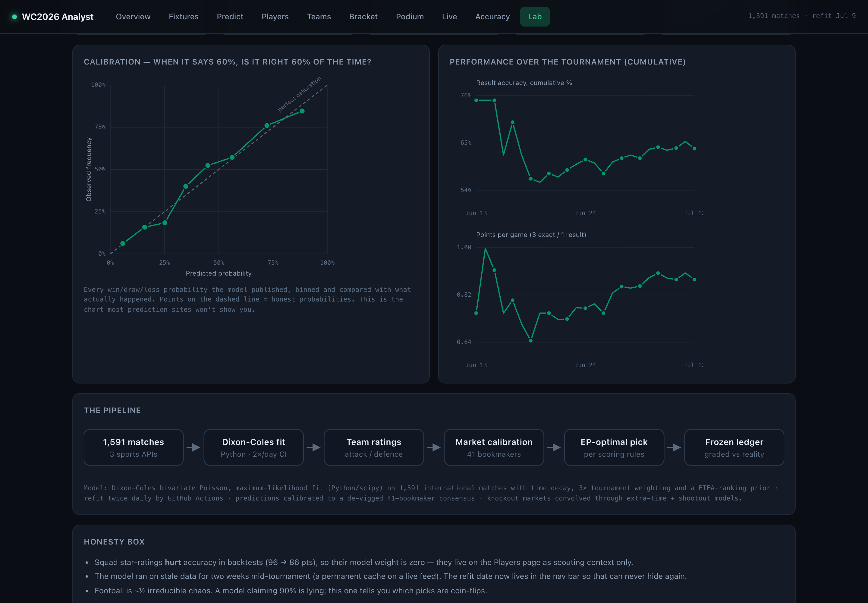Click arrow between EP-optimal pick and Frozen ledger
Image resolution: width=868 pixels, height=603 pixels.
674,447
